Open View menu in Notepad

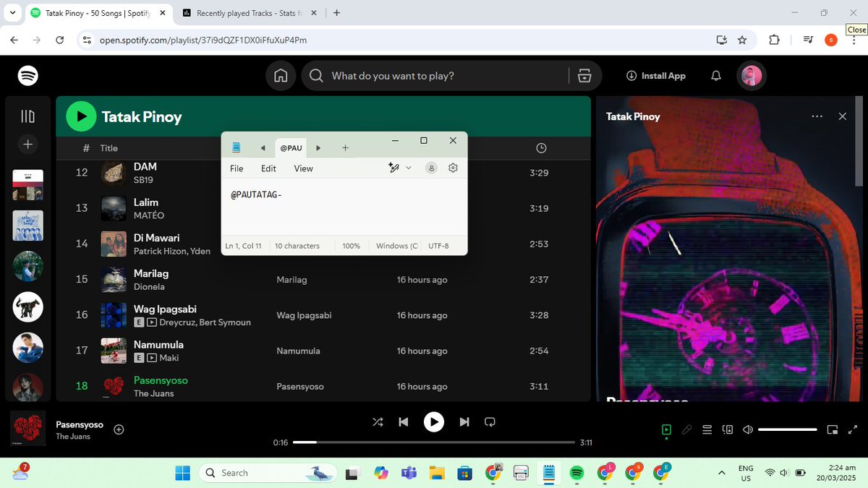[304, 168]
